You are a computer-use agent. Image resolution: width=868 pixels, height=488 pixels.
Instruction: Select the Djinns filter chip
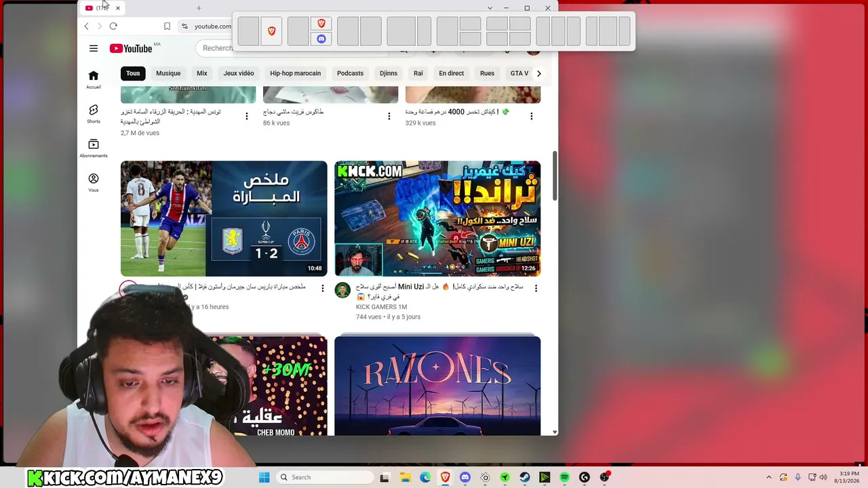389,73
